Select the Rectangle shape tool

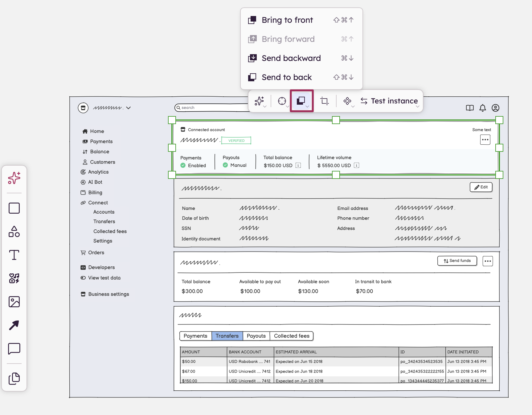[14, 208]
